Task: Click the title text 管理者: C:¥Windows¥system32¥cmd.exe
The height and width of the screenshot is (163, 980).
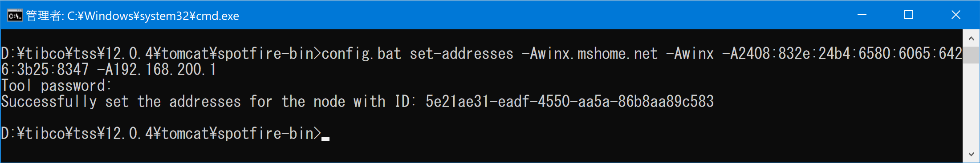Action: point(133,16)
